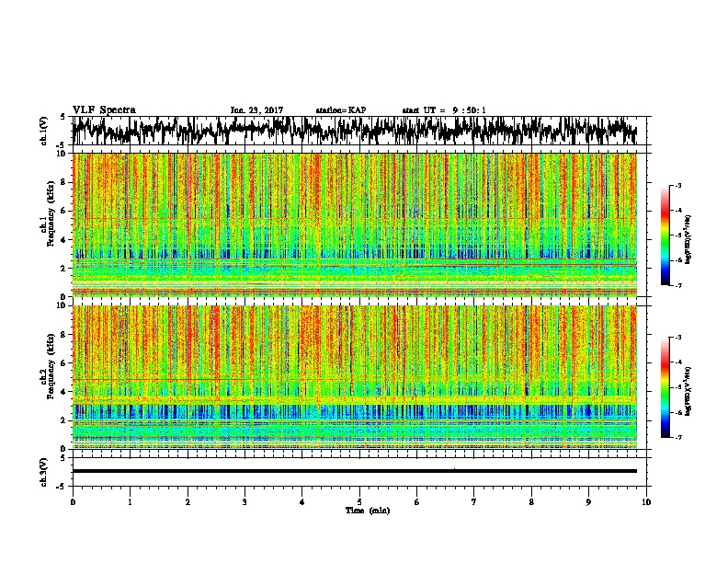Click the ch.3(V) axis label
The height and width of the screenshot is (563, 728).
(44, 472)
